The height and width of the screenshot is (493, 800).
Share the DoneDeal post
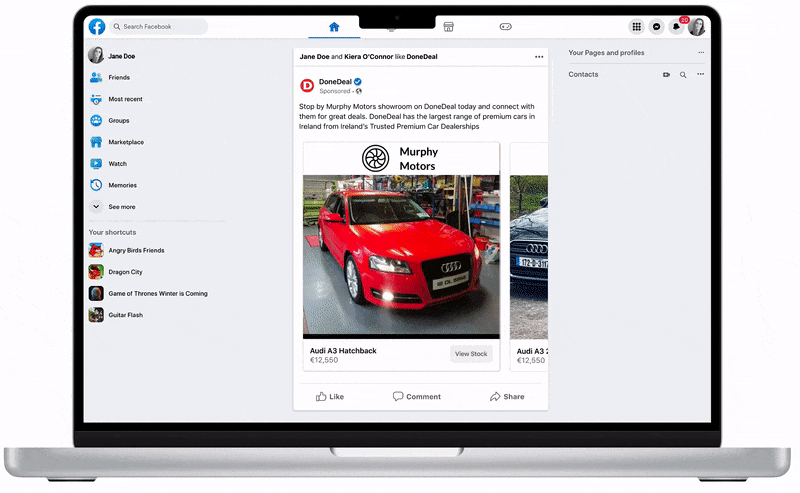coord(507,397)
